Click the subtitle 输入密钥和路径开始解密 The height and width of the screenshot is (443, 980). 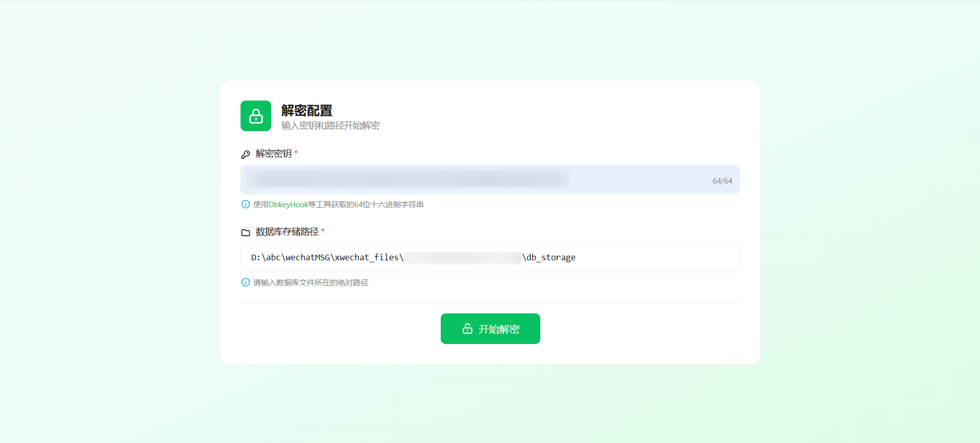(330, 126)
